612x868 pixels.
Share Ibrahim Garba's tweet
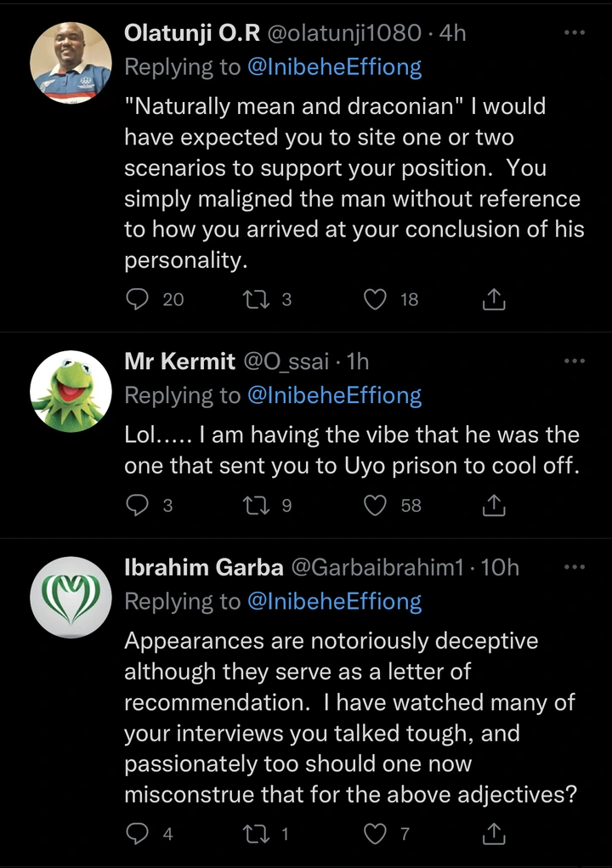pos(494,833)
